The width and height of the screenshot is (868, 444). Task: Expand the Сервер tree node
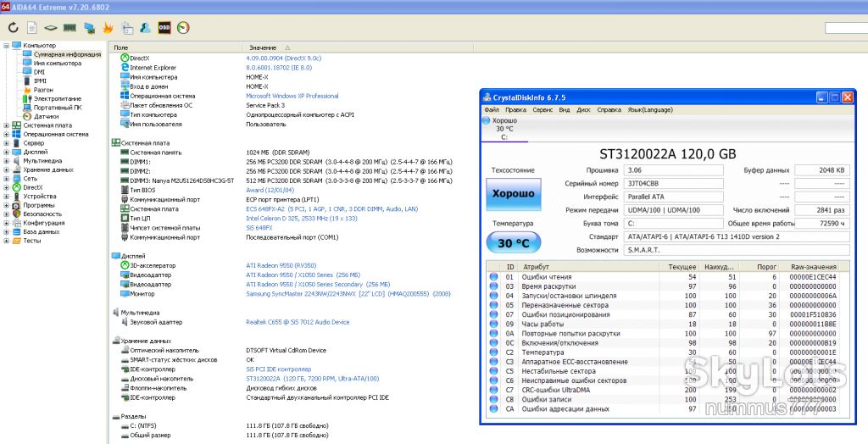(x=6, y=143)
